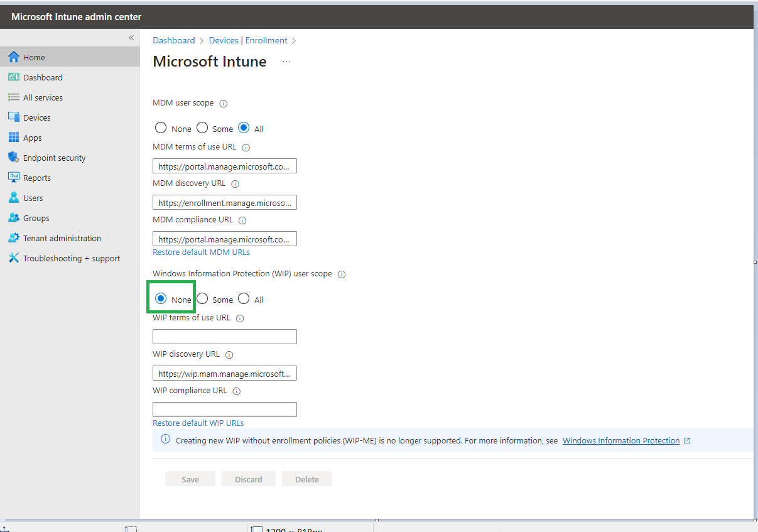
Task: Click the Devices monitor icon
Action: click(x=14, y=117)
